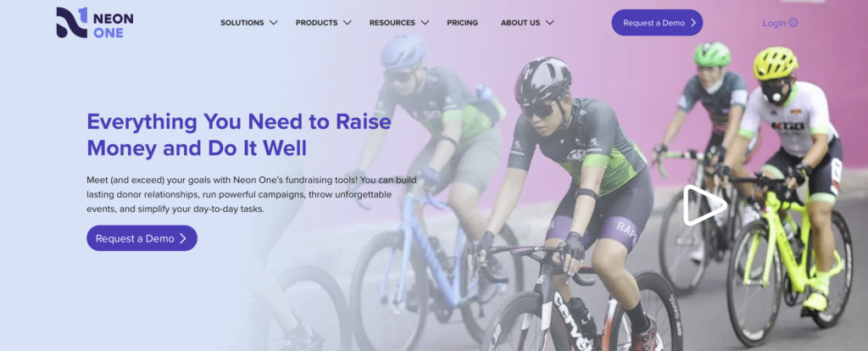
Task: Play the hero background video
Action: point(704,205)
